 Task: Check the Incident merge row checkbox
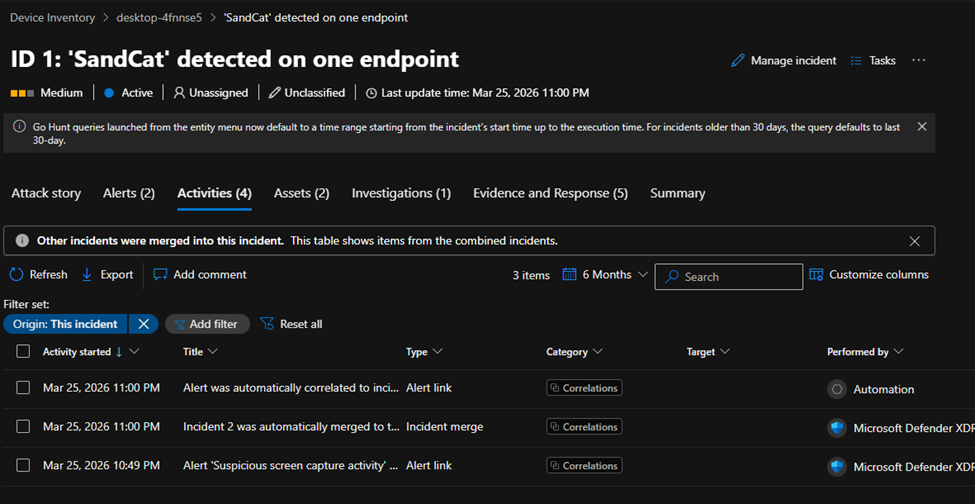coord(23,427)
